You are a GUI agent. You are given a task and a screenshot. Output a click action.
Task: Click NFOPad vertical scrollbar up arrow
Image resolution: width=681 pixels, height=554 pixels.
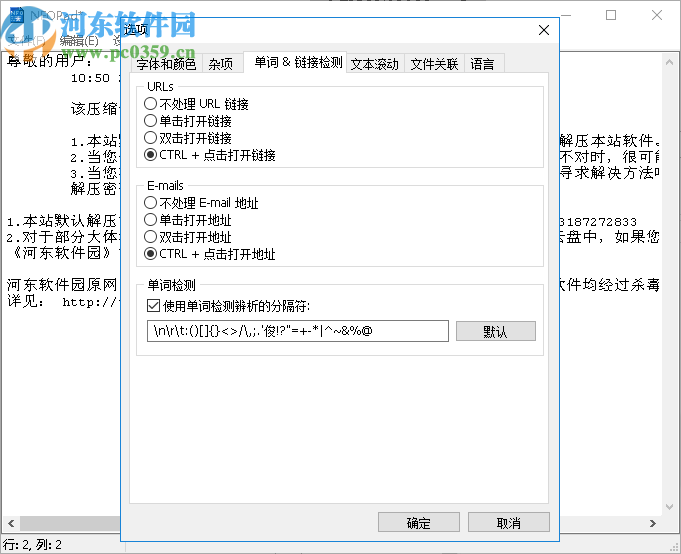pos(669,63)
